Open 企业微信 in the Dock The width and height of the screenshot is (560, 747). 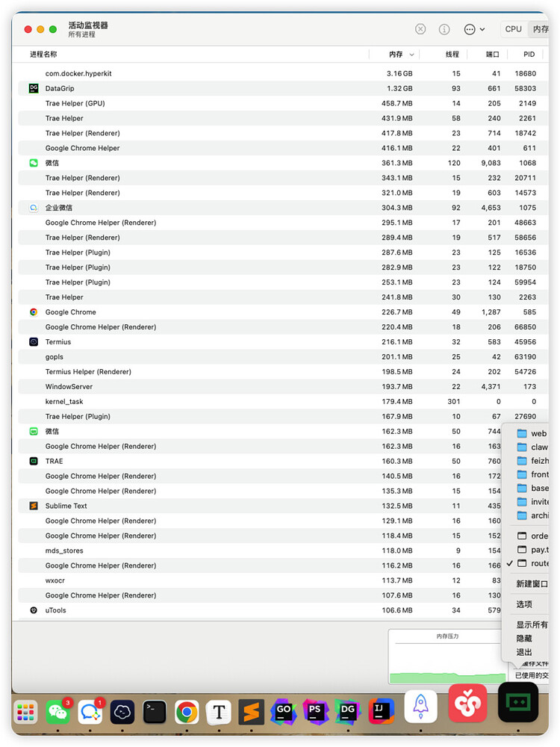(x=90, y=712)
